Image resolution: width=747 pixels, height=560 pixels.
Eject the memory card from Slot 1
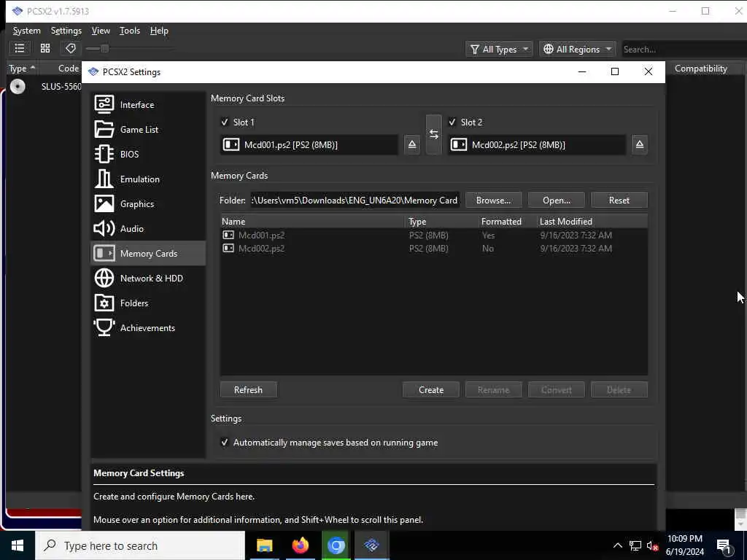[412, 144]
